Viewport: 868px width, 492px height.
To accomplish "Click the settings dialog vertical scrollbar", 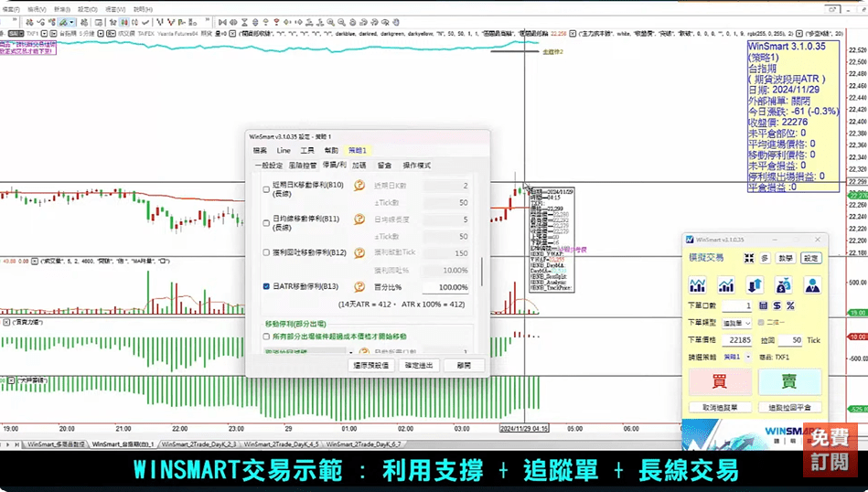I will 481,272.
